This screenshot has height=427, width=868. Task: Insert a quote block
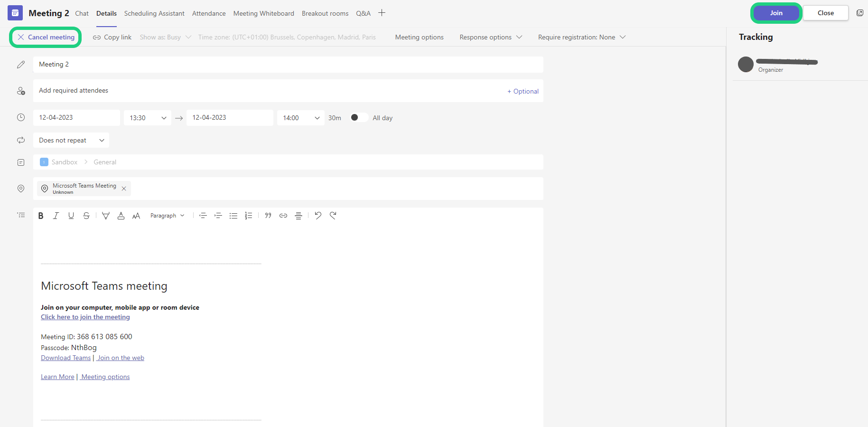coord(268,216)
